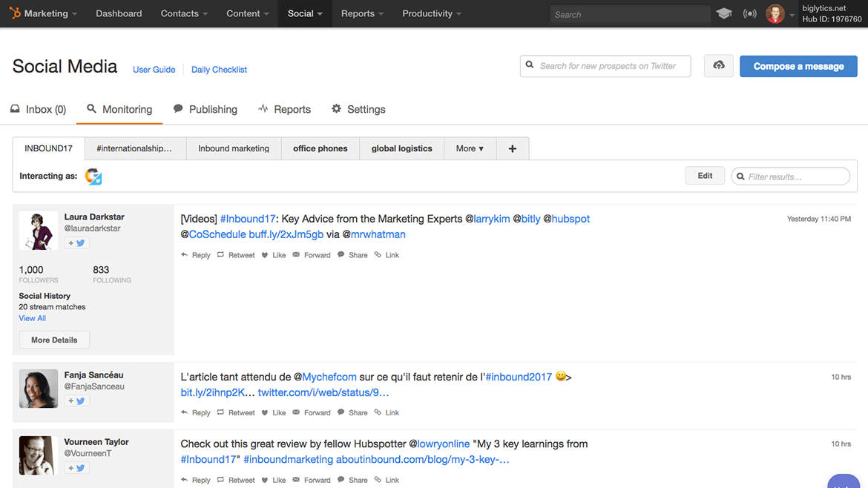Click the Compose a message button
This screenshot has width=868, height=488.
pos(798,66)
